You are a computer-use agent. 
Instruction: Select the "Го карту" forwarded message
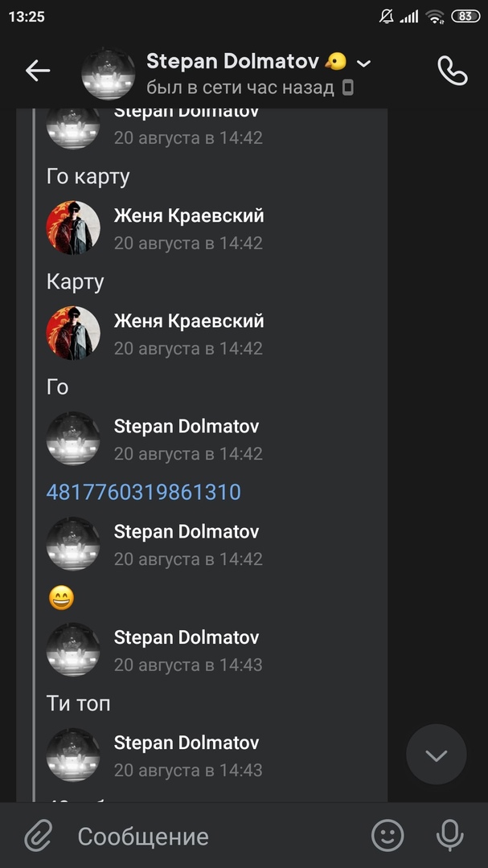click(88, 177)
